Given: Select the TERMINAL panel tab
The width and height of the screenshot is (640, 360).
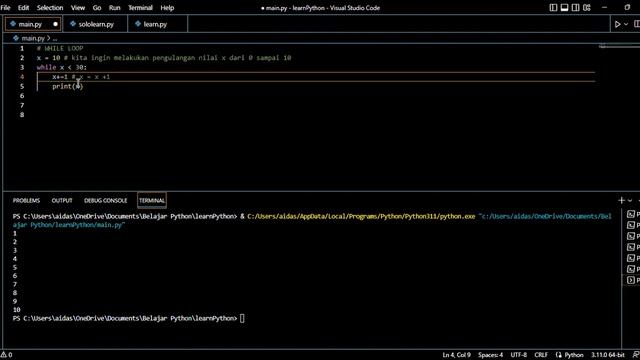Looking at the screenshot, I should (152, 200).
